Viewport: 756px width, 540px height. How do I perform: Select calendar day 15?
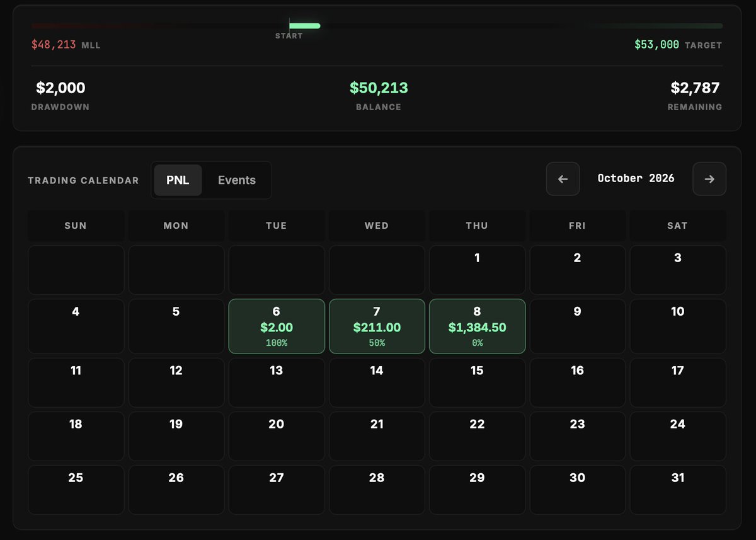477,382
